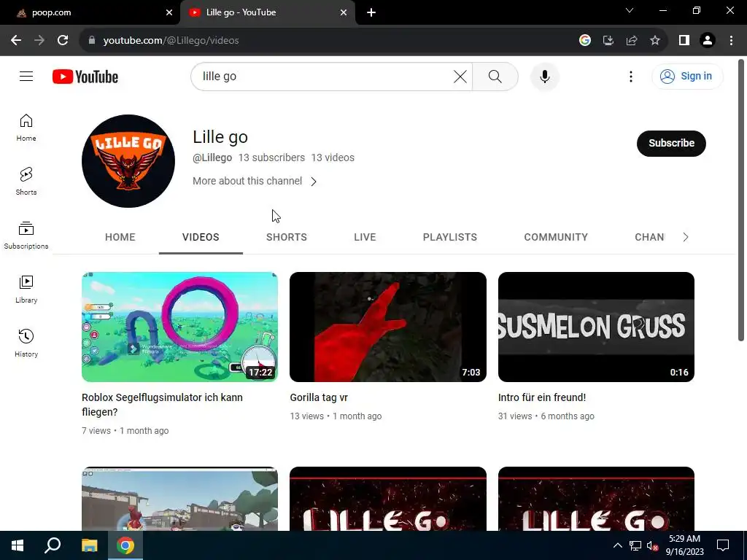
Task: Switch to the HOME channel tab
Action: point(120,237)
